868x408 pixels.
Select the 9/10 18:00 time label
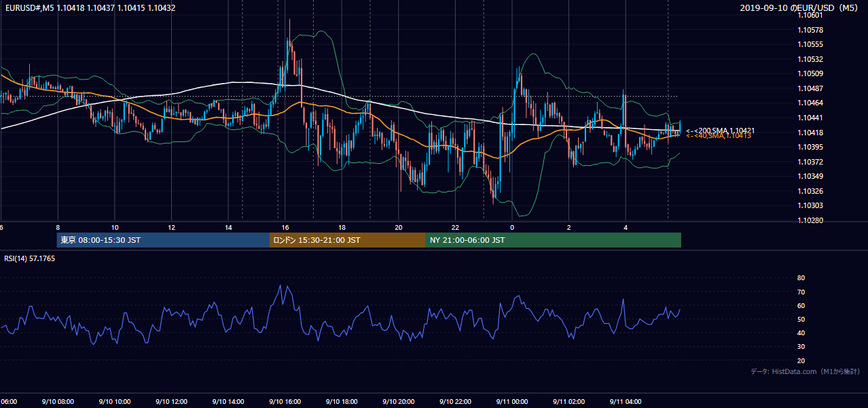click(342, 402)
